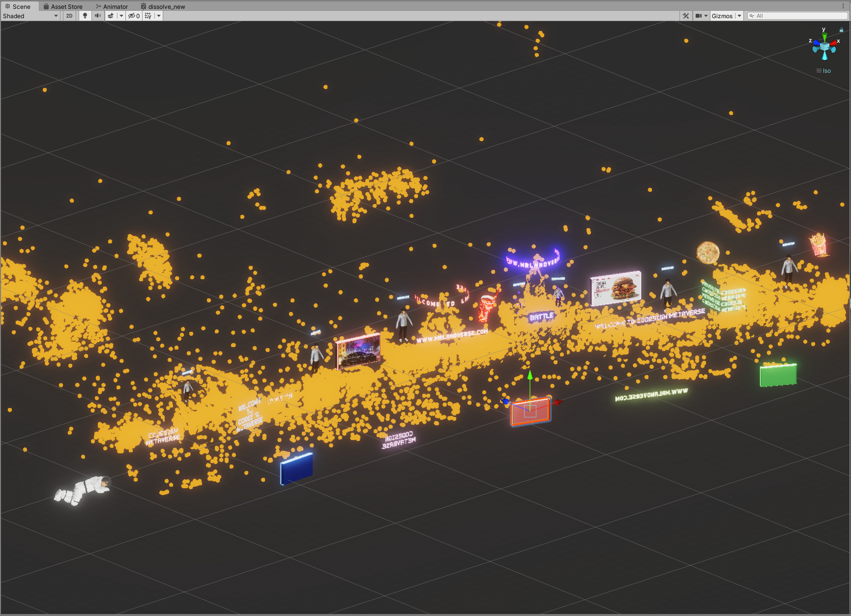Image resolution: width=851 pixels, height=616 pixels.
Task: Click the green Y-axis cone on orientation gizmo
Action: pyautogui.click(x=824, y=37)
